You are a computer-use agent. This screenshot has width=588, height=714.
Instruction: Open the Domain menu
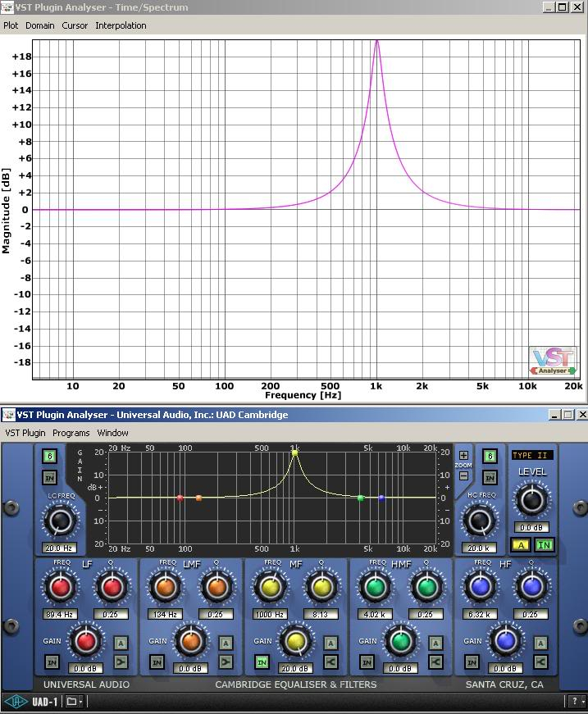(39, 25)
